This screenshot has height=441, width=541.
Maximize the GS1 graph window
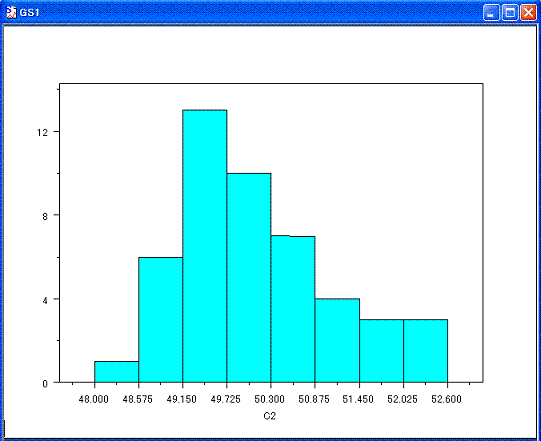click(510, 13)
